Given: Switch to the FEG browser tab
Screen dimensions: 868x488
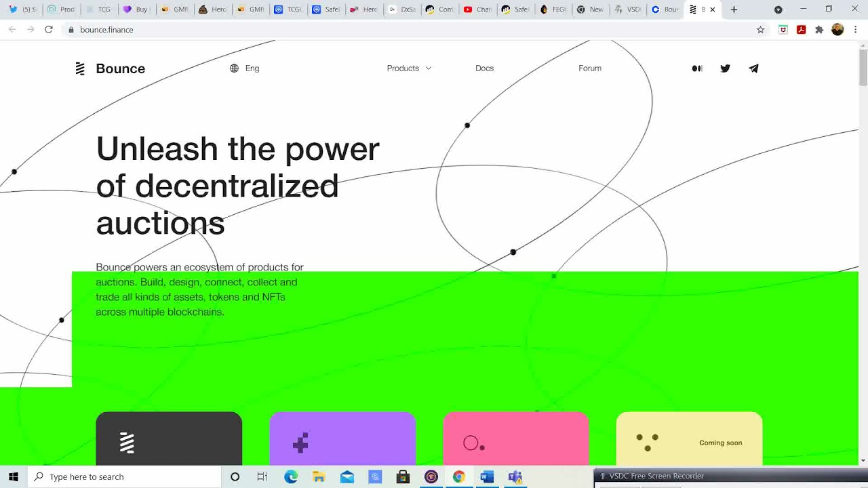Looking at the screenshot, I should [x=553, y=9].
